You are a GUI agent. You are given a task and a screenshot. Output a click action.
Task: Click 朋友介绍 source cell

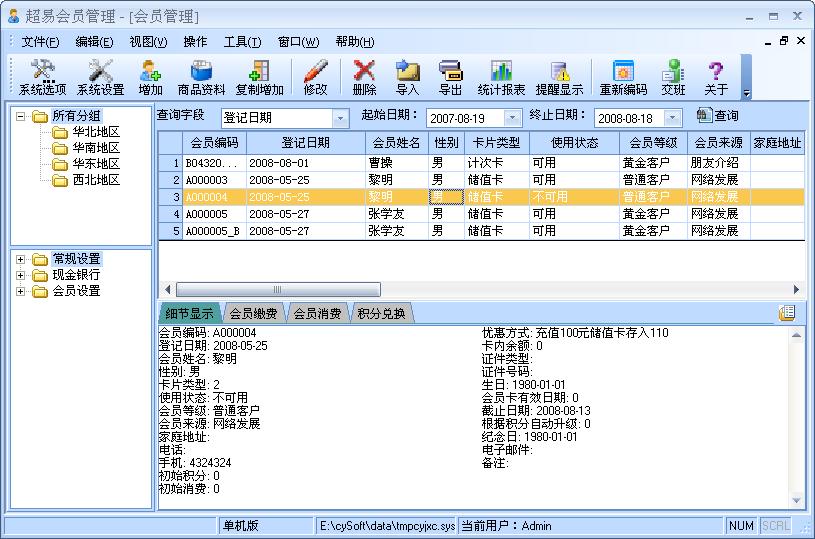tap(718, 163)
